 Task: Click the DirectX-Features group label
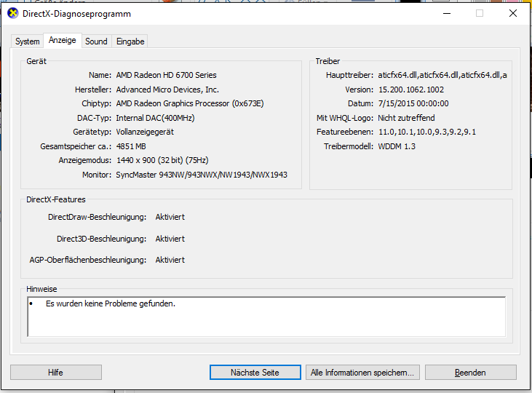(56, 199)
